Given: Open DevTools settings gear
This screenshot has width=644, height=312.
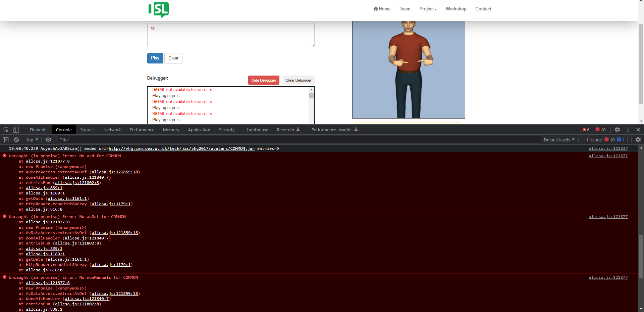Looking at the screenshot, I should pyautogui.click(x=617, y=130).
